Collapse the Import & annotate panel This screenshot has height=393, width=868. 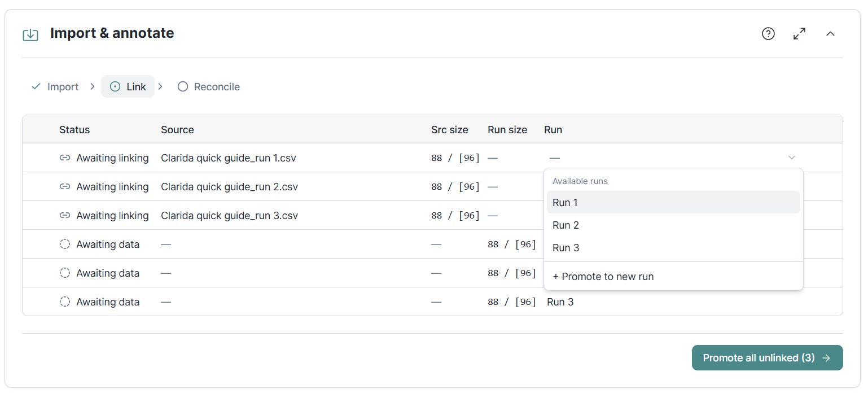(x=830, y=34)
